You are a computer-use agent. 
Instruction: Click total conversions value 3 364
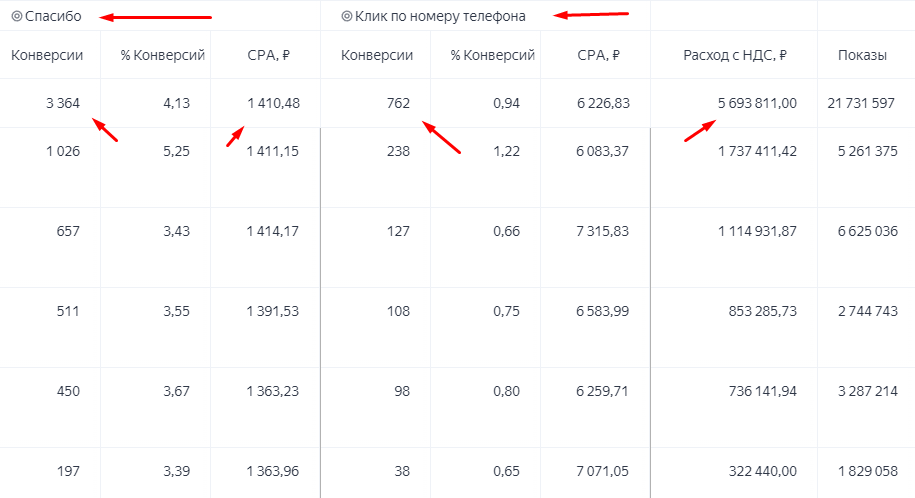[x=63, y=103]
